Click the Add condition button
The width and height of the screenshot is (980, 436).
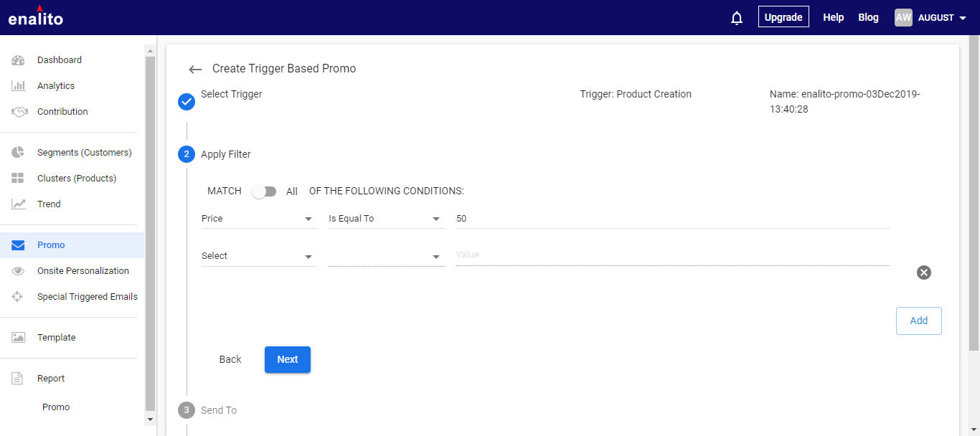coord(918,321)
